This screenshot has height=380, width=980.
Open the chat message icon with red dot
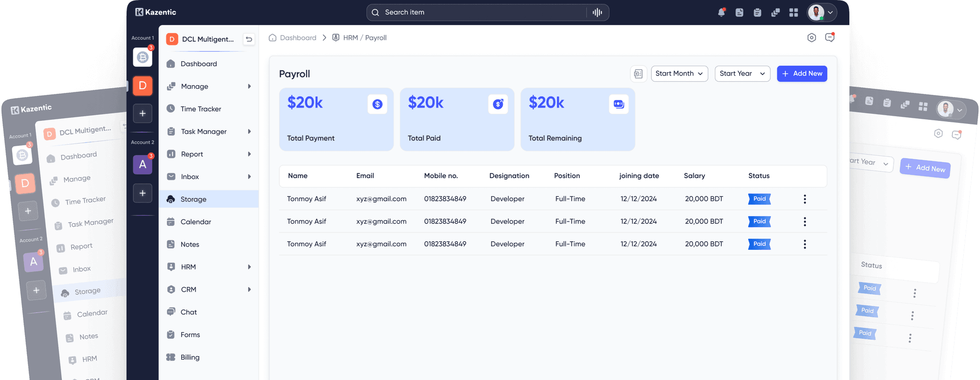pyautogui.click(x=830, y=37)
